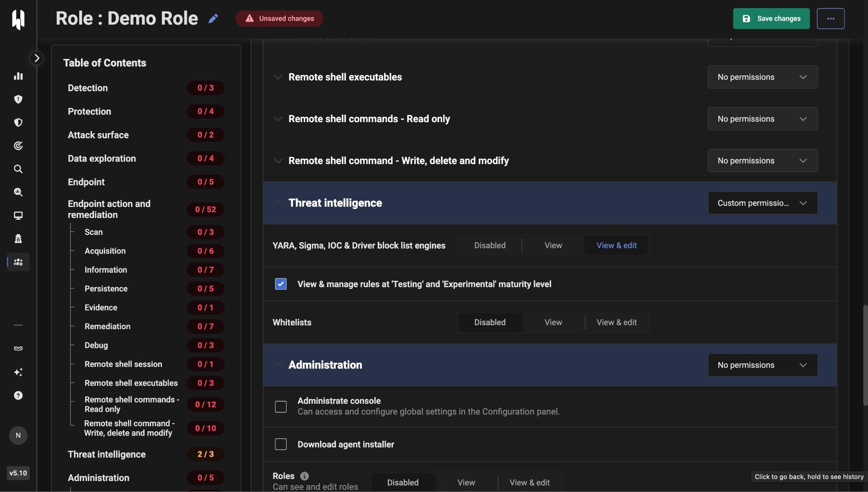
Task: Select Acquisition sub-item in contents
Action: pos(105,251)
